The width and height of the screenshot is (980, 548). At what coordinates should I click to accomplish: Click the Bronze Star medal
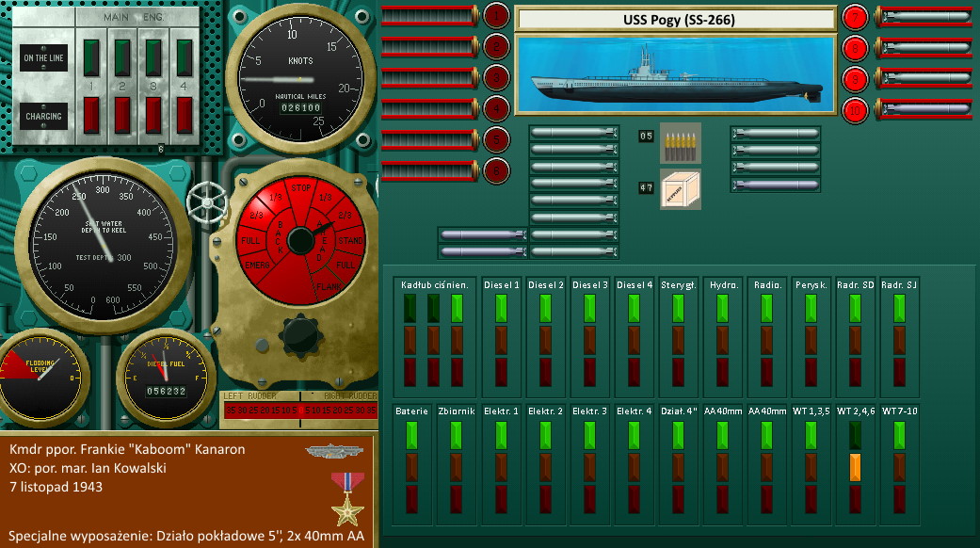coord(346,498)
